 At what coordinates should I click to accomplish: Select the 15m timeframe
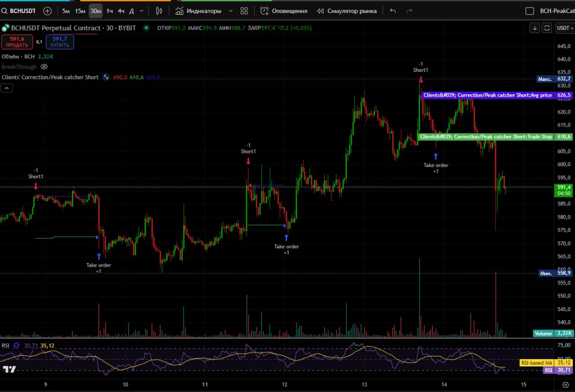tap(80, 11)
